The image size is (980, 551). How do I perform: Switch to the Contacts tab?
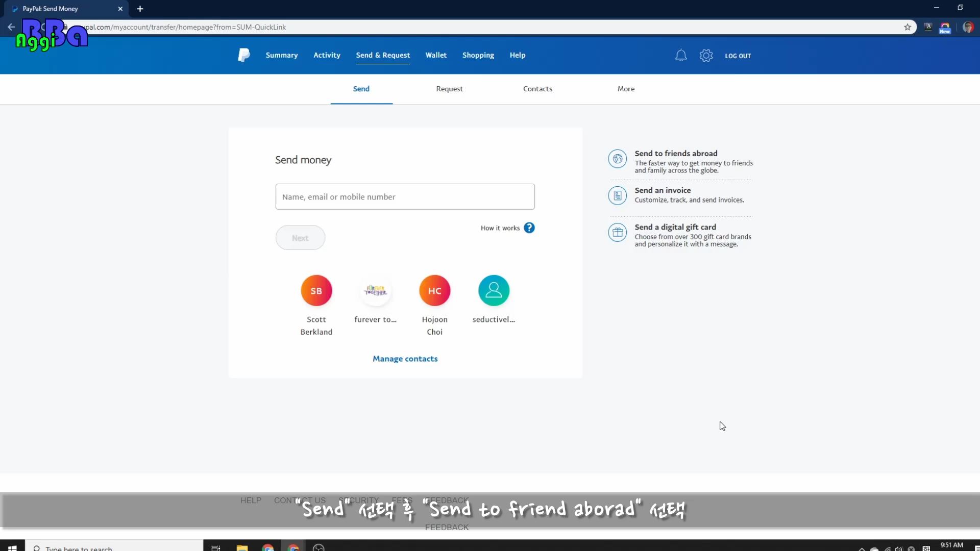[x=537, y=89]
